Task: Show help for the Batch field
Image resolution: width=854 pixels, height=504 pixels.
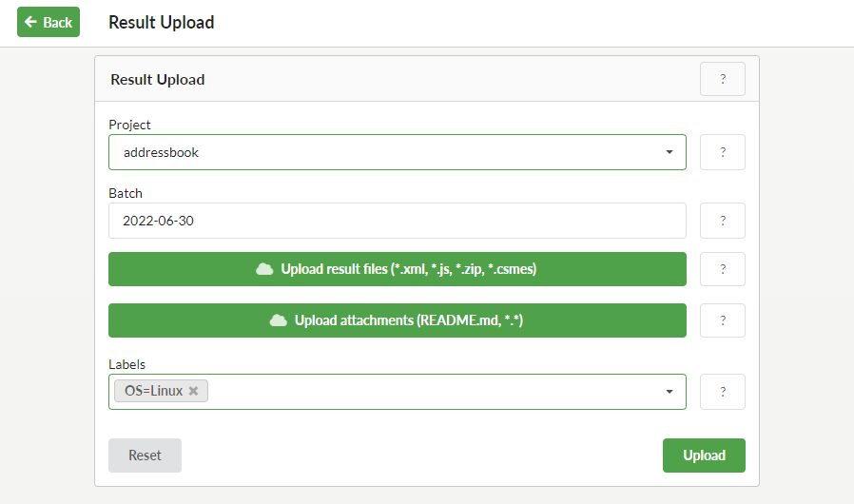Action: click(722, 221)
